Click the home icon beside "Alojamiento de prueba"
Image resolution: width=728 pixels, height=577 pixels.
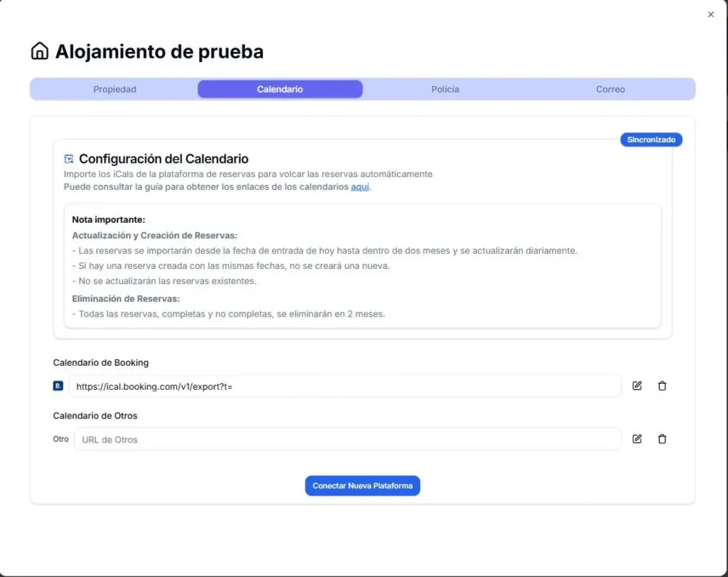39,51
